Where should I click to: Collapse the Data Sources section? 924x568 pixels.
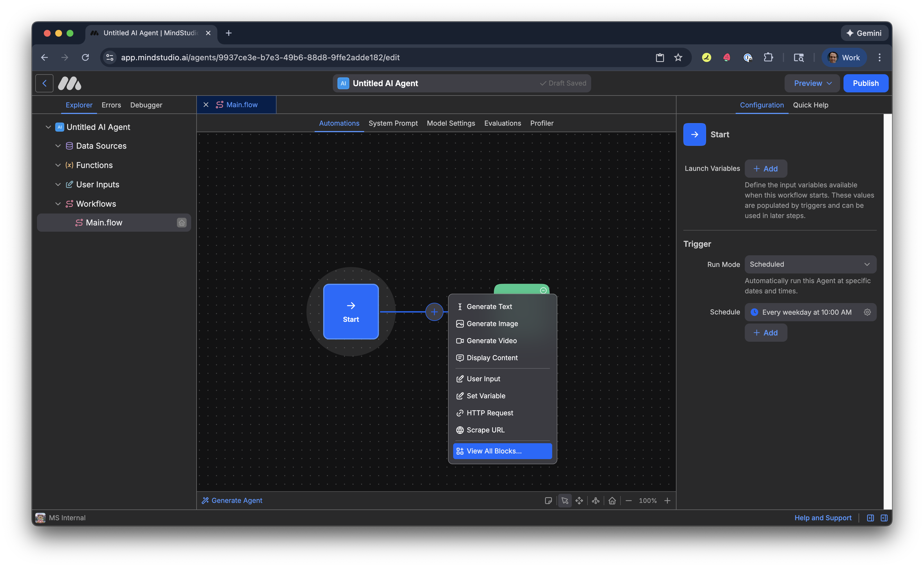58,146
